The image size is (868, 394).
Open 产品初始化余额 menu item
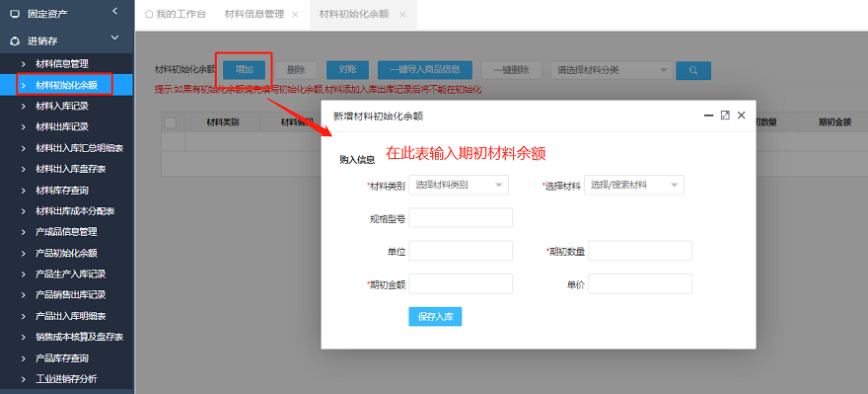(x=66, y=253)
